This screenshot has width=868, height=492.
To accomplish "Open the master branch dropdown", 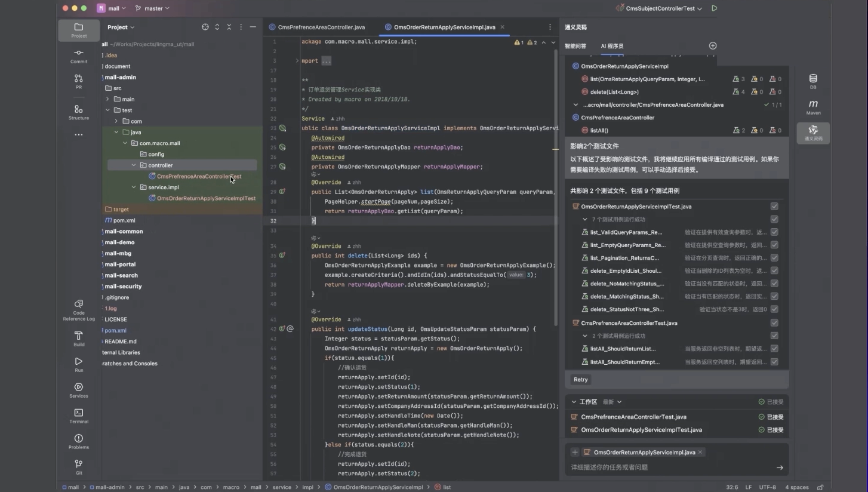I will click(x=153, y=8).
